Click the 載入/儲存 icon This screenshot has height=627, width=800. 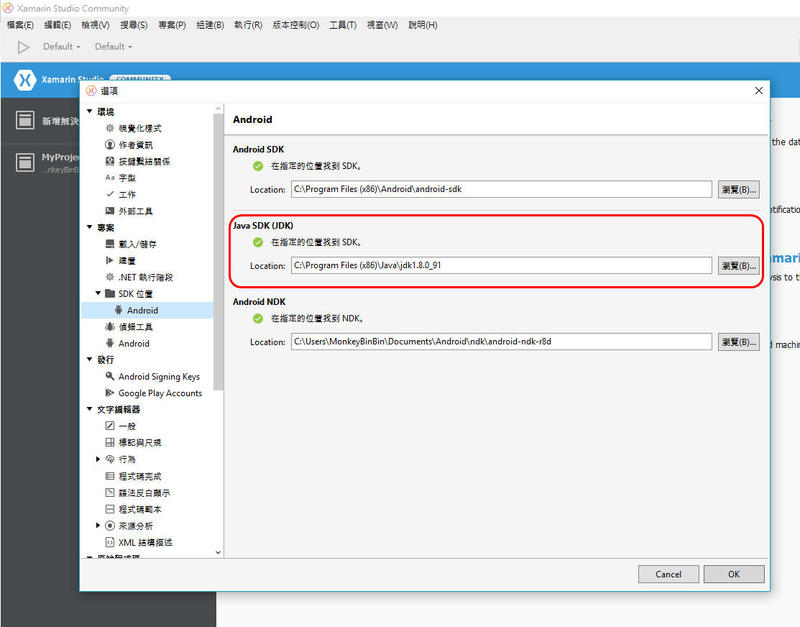tap(109, 244)
